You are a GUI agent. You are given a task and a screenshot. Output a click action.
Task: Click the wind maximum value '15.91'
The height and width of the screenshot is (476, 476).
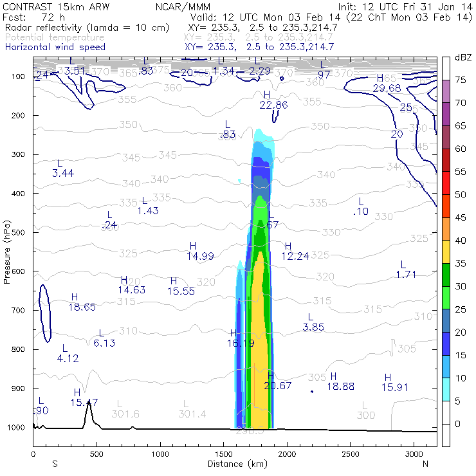[x=394, y=387]
